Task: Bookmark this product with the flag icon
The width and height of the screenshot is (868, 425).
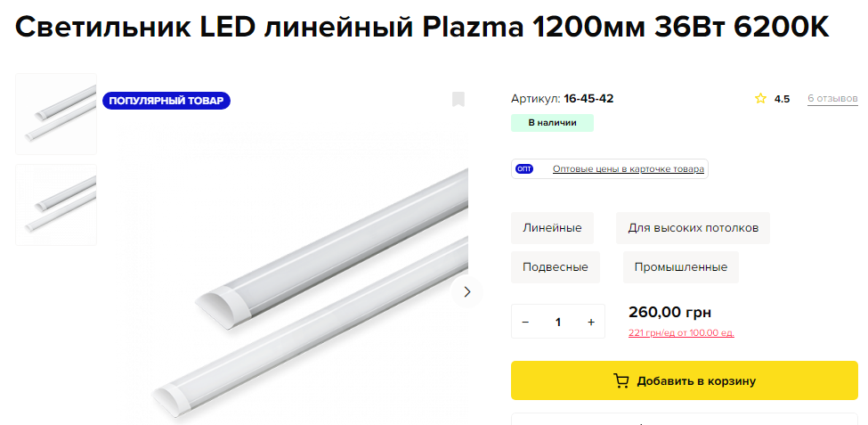Action: [458, 99]
